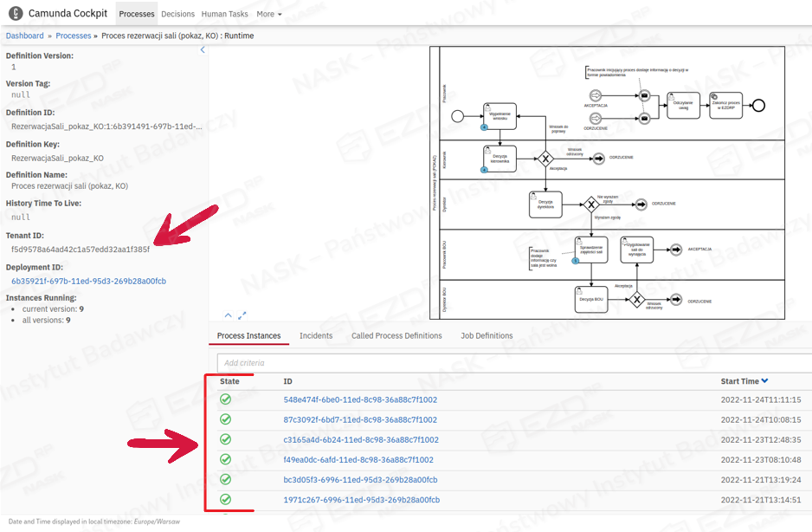Open process instance 548e474f-6be0 link
Viewport: 812px width, 532px height.
[x=360, y=399]
